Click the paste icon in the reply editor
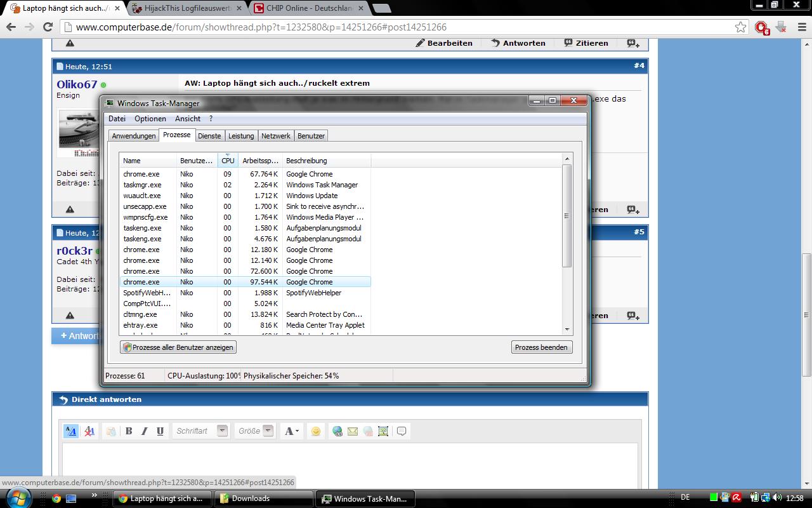The width and height of the screenshot is (812, 508). [x=111, y=431]
